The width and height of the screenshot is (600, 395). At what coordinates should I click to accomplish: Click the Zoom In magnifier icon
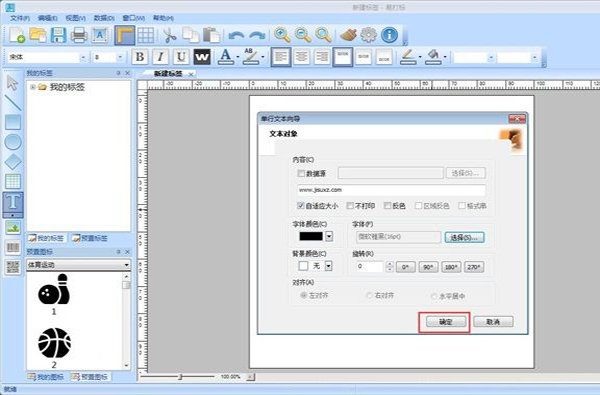click(x=282, y=35)
